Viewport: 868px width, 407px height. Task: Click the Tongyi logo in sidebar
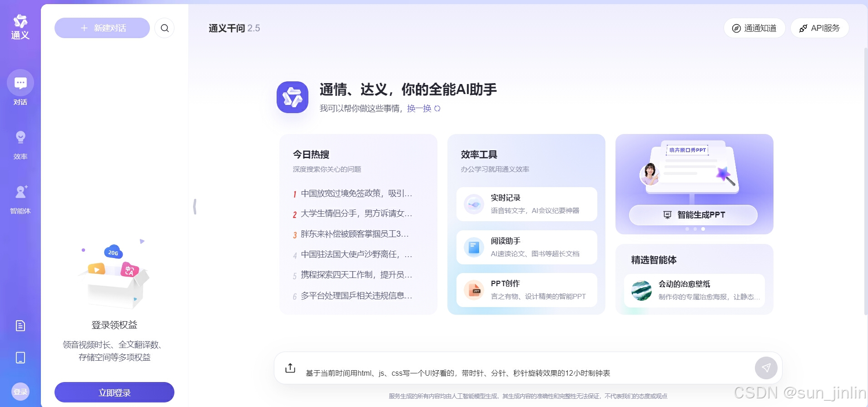tap(20, 27)
